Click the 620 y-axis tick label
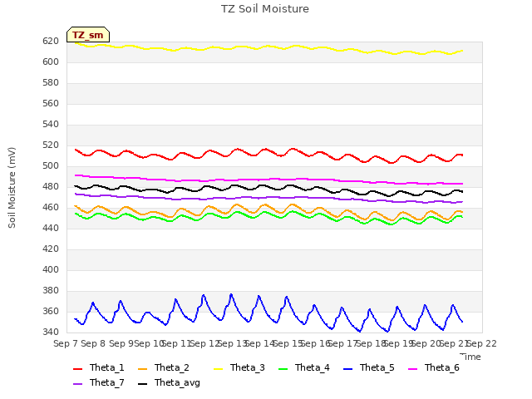 click(51, 41)
